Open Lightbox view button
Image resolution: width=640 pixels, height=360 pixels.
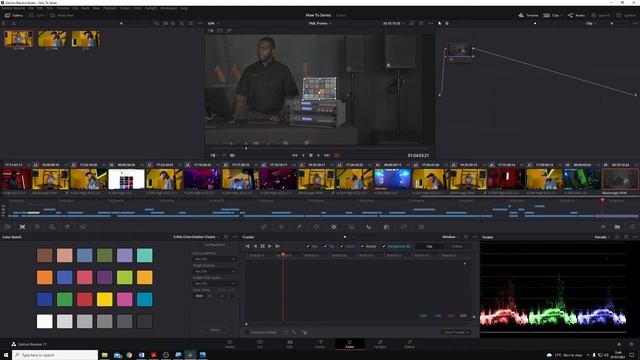click(x=626, y=16)
